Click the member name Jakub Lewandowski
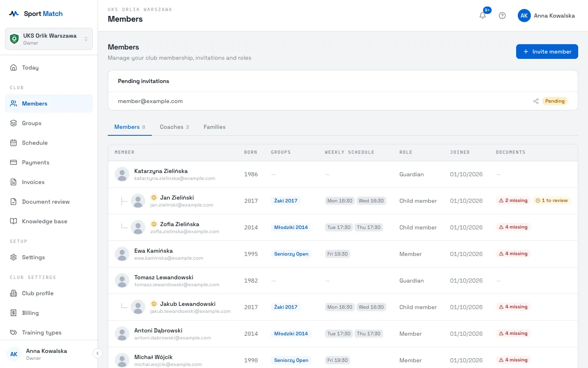Image resolution: width=588 pixels, height=368 pixels. point(188,304)
